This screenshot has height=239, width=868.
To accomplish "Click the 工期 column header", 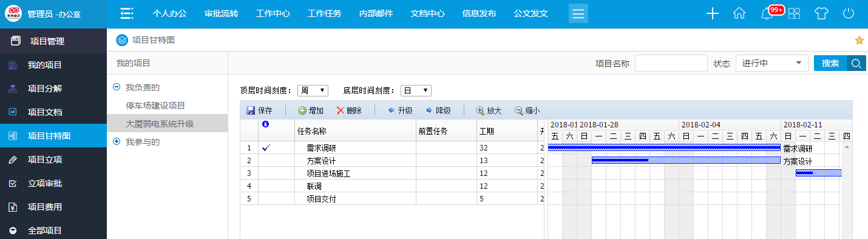I will (x=507, y=130).
